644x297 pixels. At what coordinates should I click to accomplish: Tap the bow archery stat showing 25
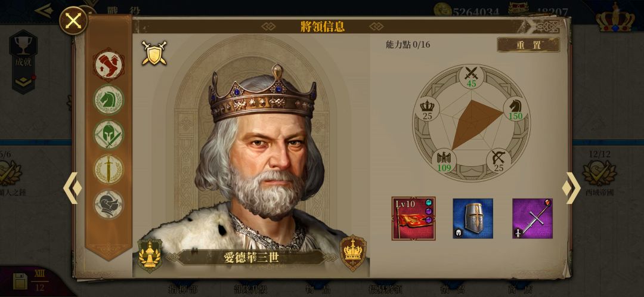coord(498,160)
